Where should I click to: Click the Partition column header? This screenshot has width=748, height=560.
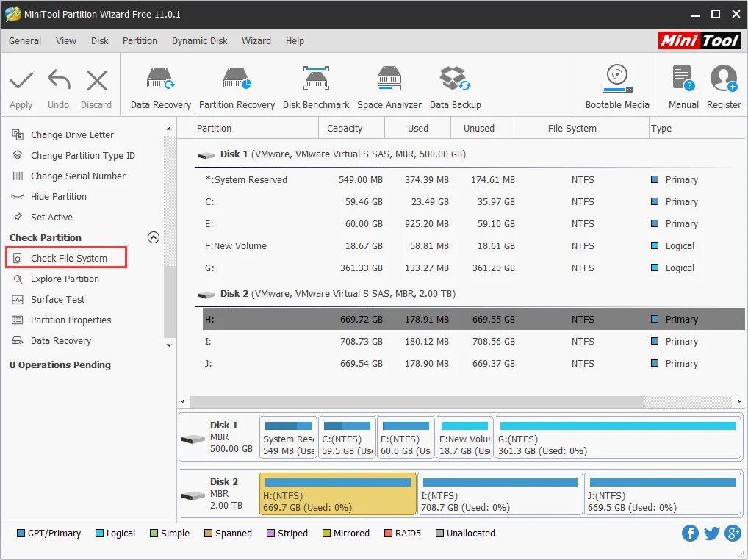(257, 129)
